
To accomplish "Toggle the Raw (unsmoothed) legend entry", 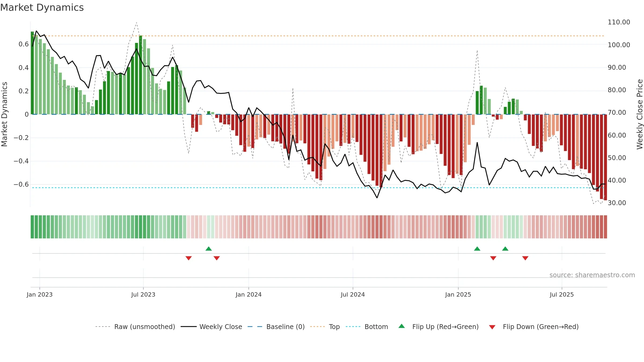I will 135,327.
